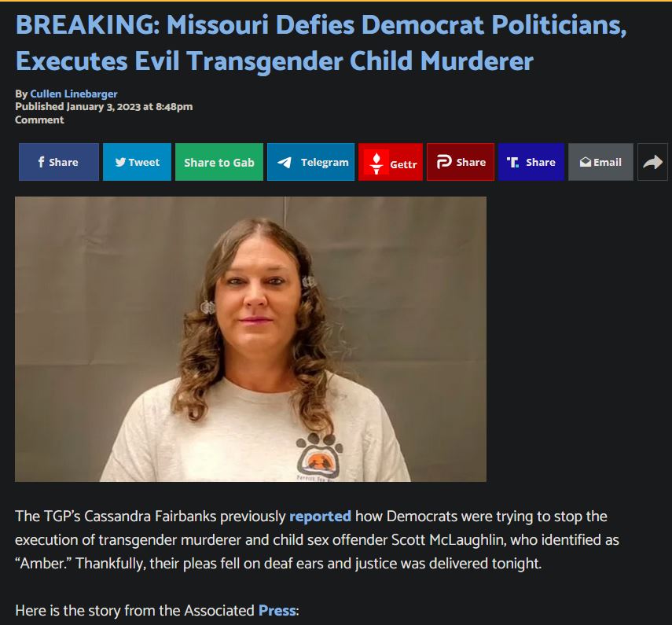The image size is (672, 625).
Task: Click the Email envelope icon
Action: point(585,162)
